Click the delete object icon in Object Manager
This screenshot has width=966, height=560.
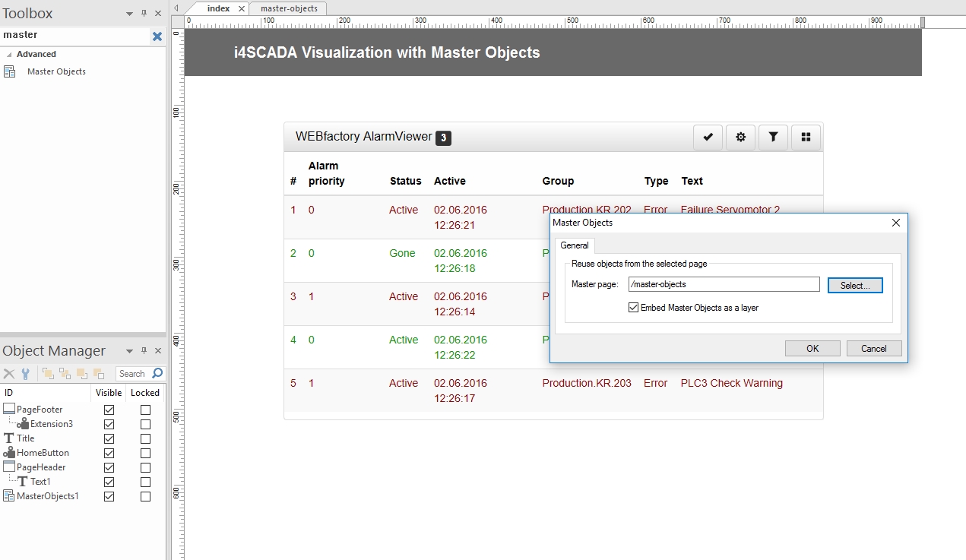click(x=9, y=373)
